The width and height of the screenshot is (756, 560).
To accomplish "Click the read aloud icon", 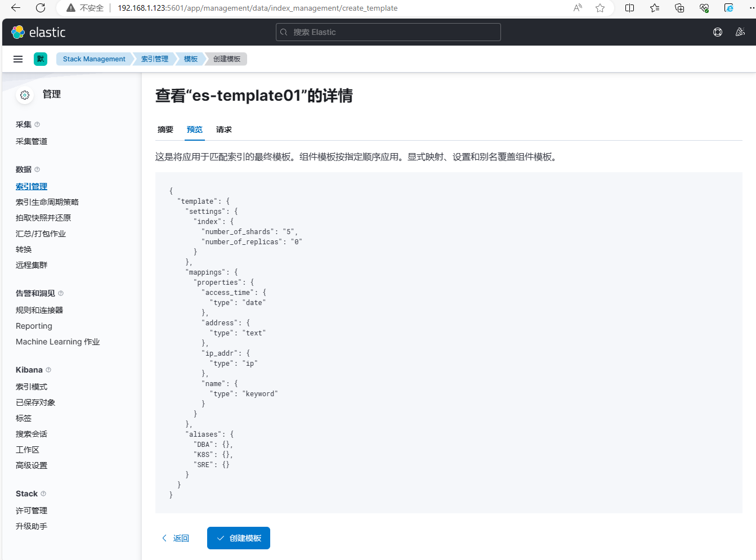I will pos(578,8).
